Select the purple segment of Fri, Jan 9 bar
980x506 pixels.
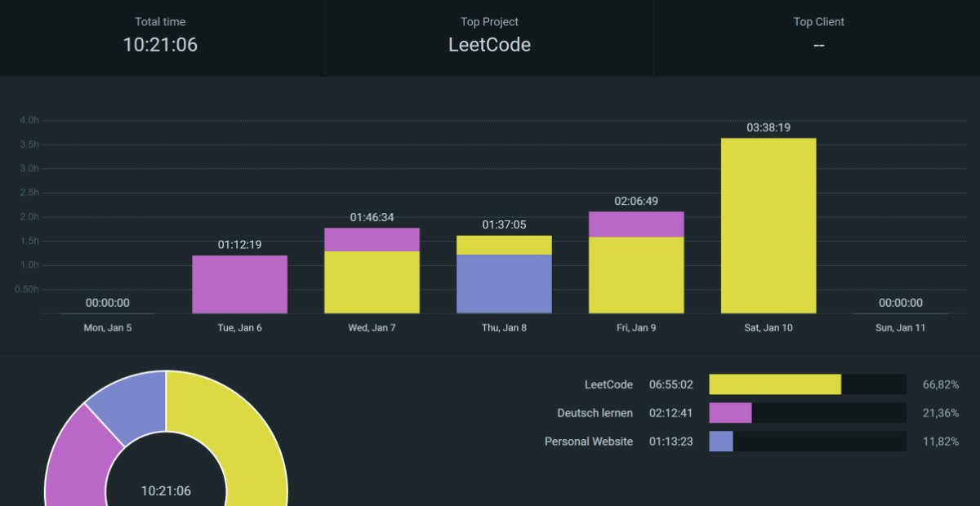(x=636, y=224)
